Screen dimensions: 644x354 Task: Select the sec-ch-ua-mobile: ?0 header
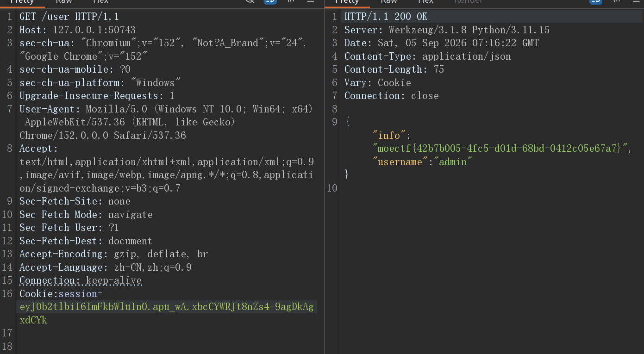(x=75, y=69)
